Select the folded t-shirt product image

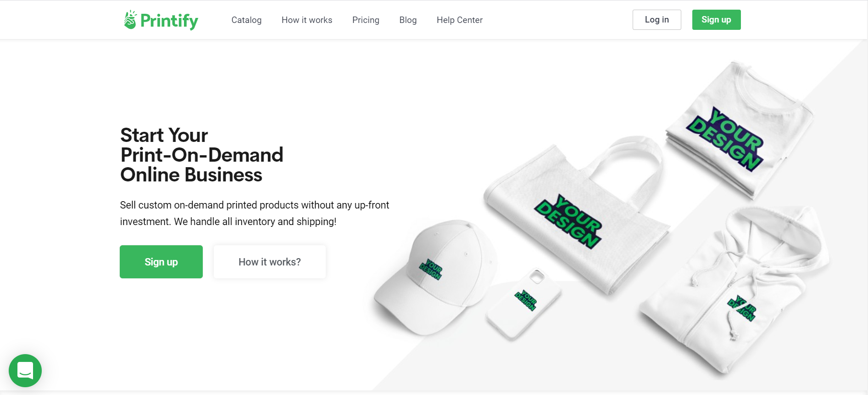click(739, 130)
